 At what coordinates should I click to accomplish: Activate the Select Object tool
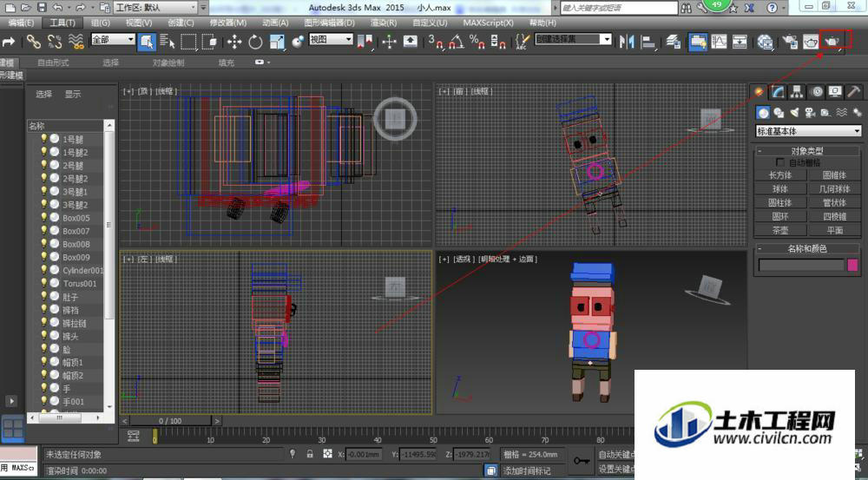(x=147, y=42)
